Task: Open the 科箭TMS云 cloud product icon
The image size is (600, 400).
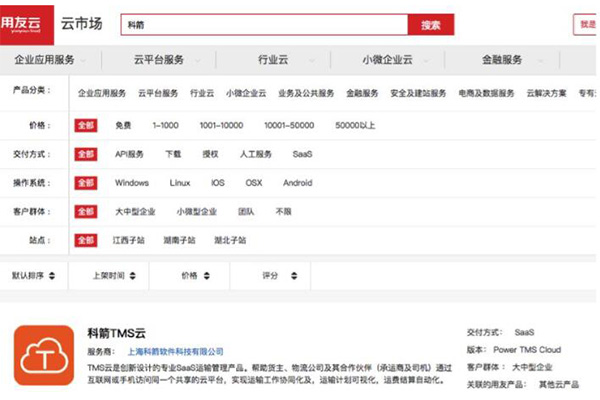Action: click(44, 355)
